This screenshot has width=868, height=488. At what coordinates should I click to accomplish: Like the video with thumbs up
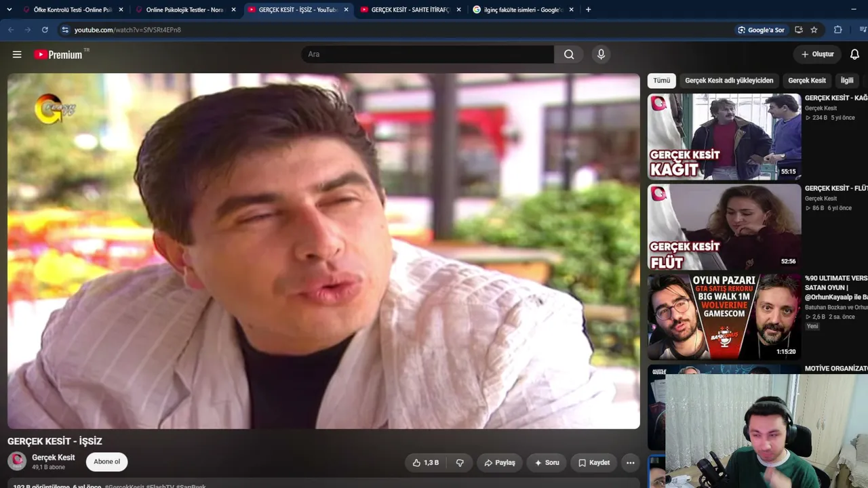[426, 463]
